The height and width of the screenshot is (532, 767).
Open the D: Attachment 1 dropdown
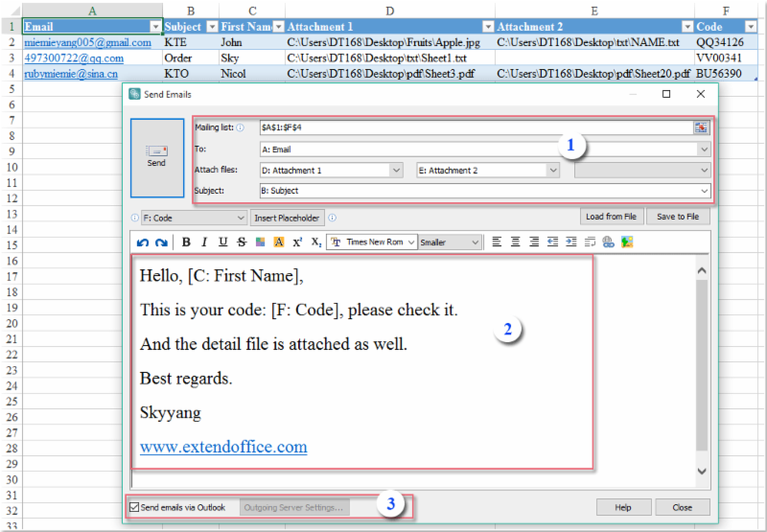(x=396, y=171)
